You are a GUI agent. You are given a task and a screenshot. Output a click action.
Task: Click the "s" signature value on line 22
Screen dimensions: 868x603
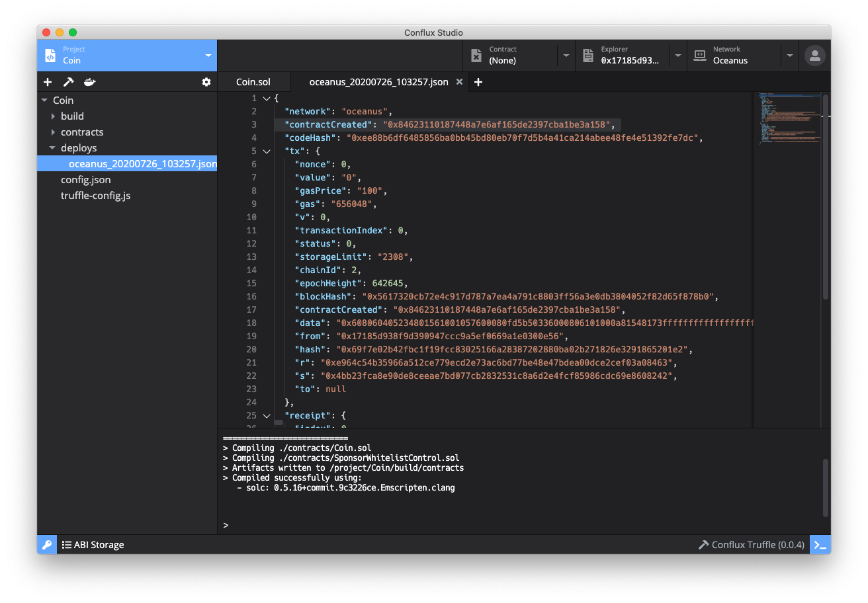coord(498,376)
